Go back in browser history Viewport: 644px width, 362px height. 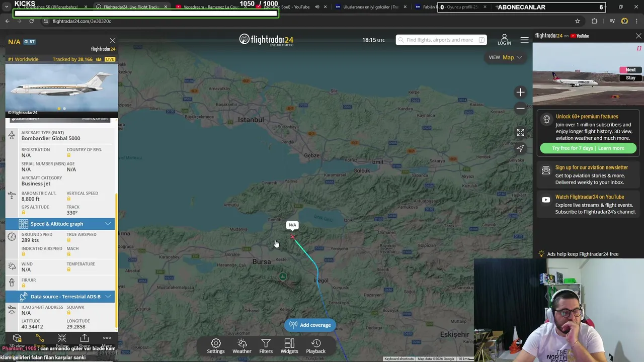pos(7,21)
